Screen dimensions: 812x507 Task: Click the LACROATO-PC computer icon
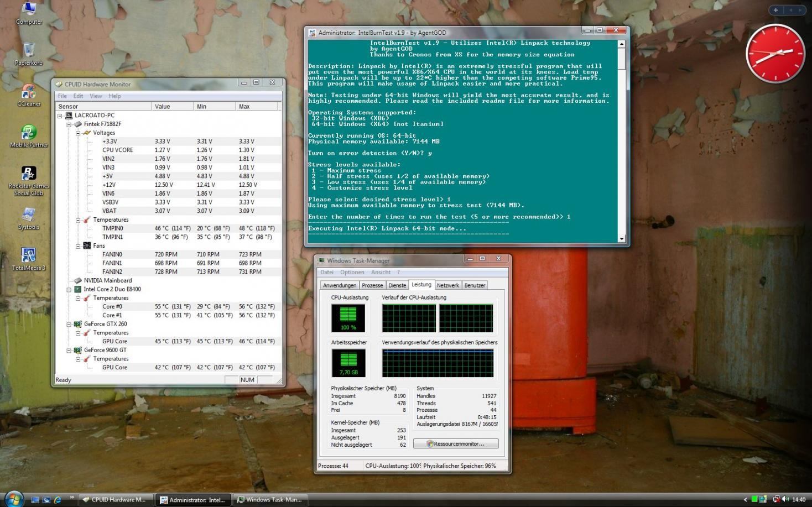(x=69, y=116)
